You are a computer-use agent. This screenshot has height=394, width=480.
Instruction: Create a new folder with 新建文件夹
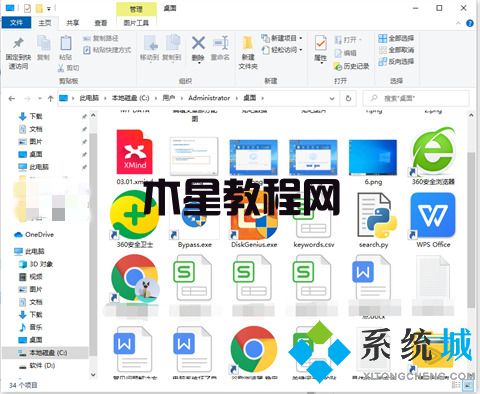coord(248,53)
